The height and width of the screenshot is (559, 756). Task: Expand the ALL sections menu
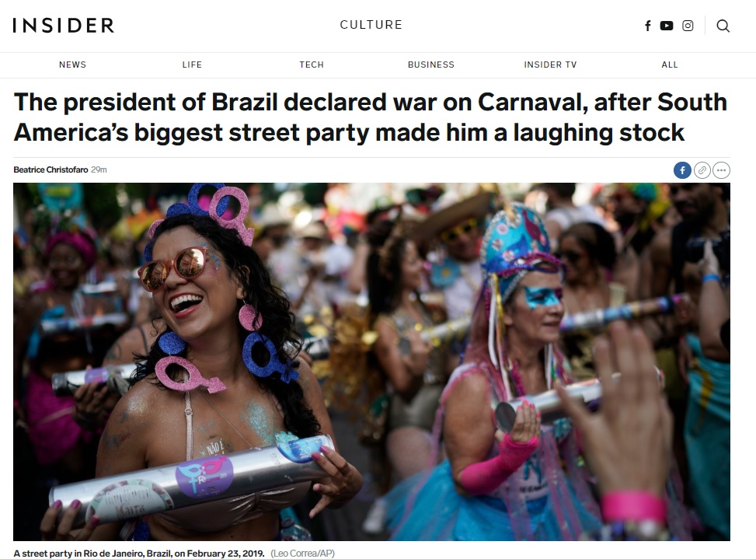[670, 65]
